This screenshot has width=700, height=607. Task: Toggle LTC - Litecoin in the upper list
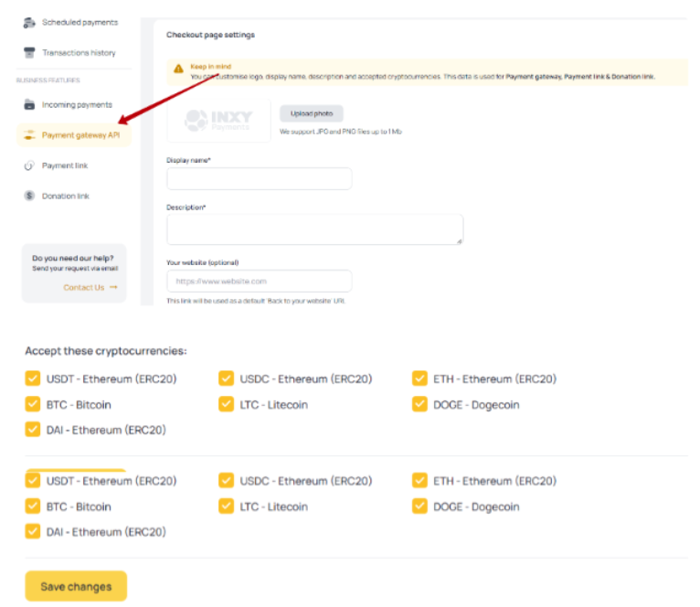227,404
